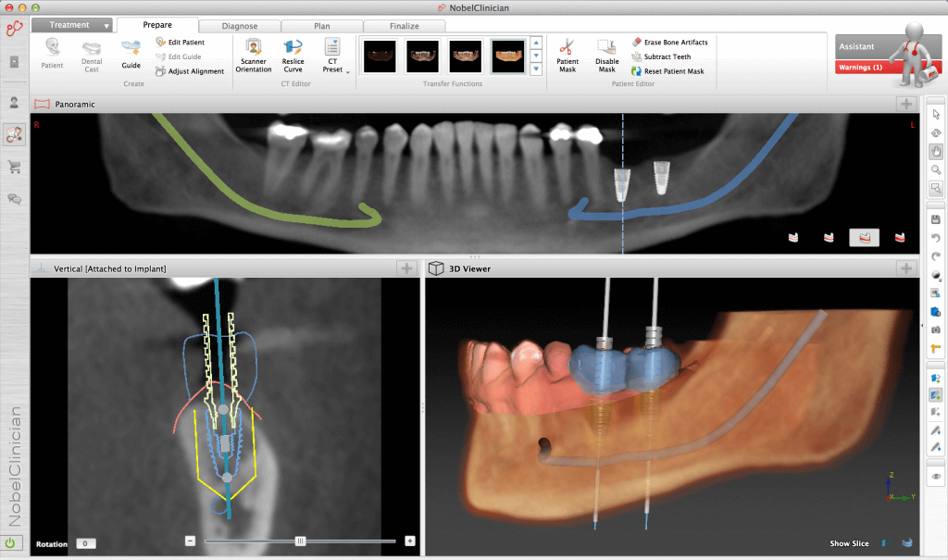
Task: Select the zoom-to-region tool
Action: (x=936, y=188)
